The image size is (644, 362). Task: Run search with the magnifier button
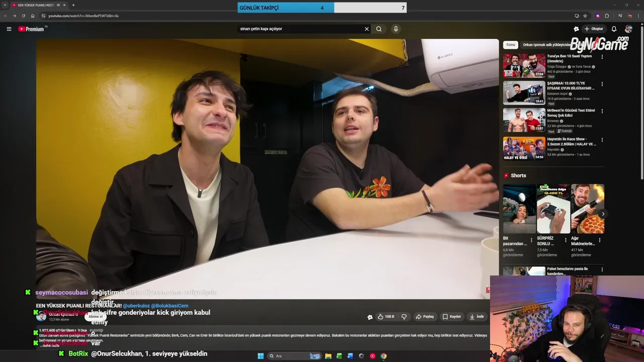coord(379,29)
